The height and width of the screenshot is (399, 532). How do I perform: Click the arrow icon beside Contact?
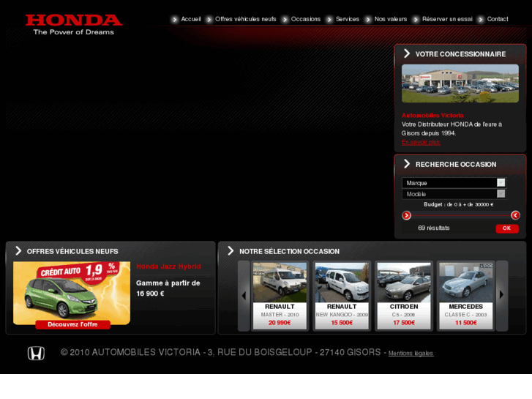click(x=481, y=19)
